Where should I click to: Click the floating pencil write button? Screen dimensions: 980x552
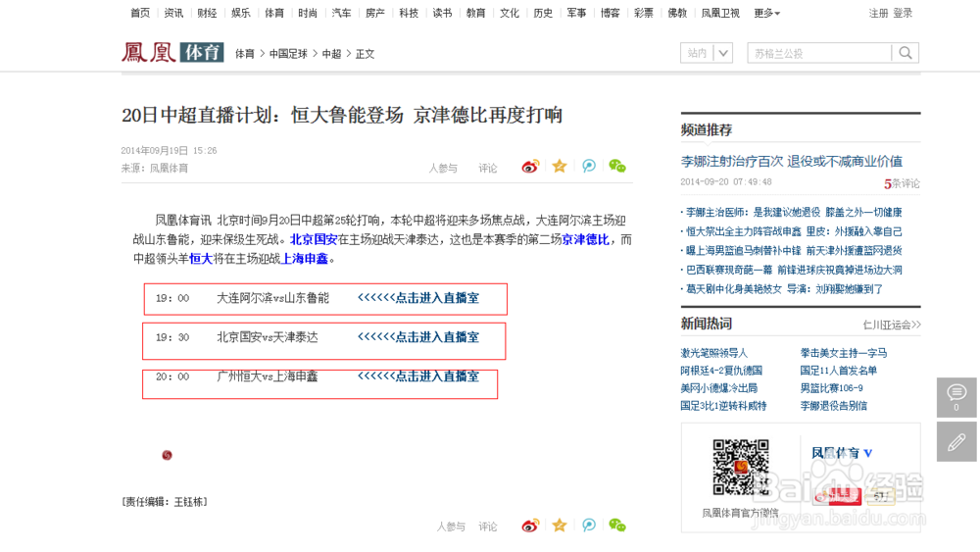tap(956, 442)
